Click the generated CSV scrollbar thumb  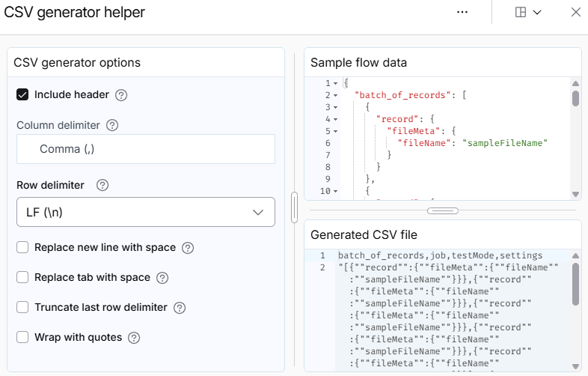(x=575, y=284)
